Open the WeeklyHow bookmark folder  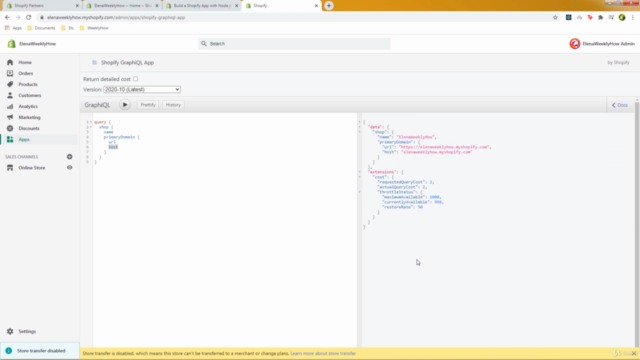[x=94, y=28]
